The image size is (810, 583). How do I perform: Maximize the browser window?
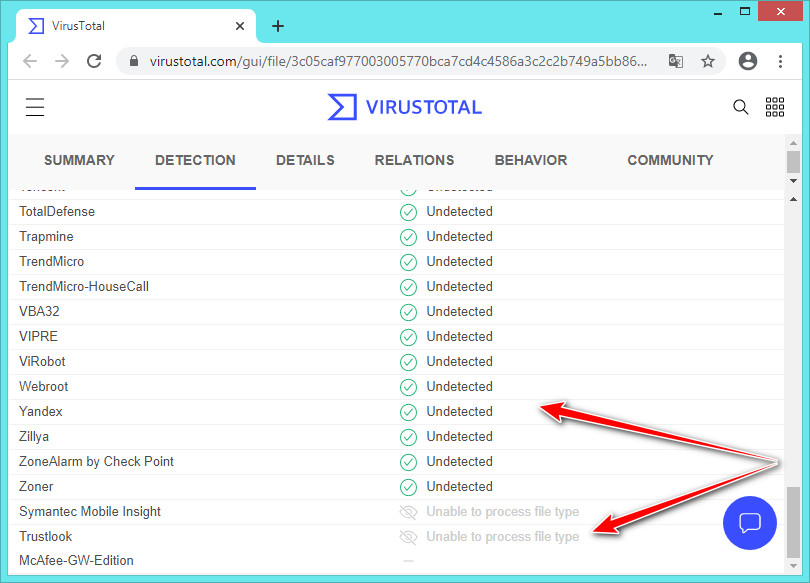(x=744, y=11)
